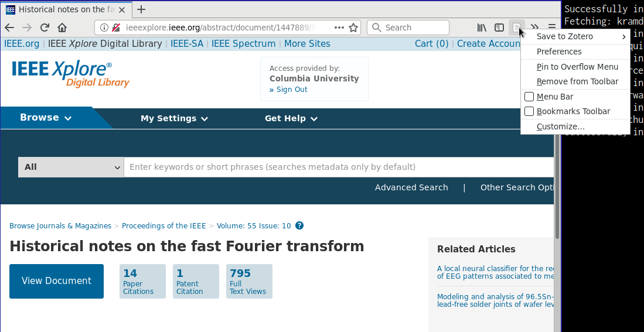Screen dimensions: 644x332
Task: Open a new tab with plus button
Action: [141, 9]
